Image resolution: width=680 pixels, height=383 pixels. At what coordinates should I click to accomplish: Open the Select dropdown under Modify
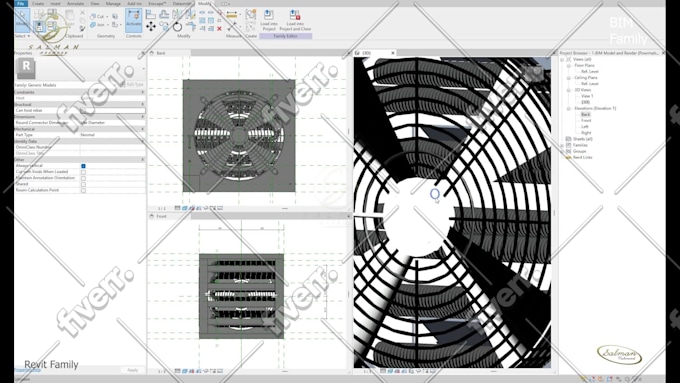22,36
